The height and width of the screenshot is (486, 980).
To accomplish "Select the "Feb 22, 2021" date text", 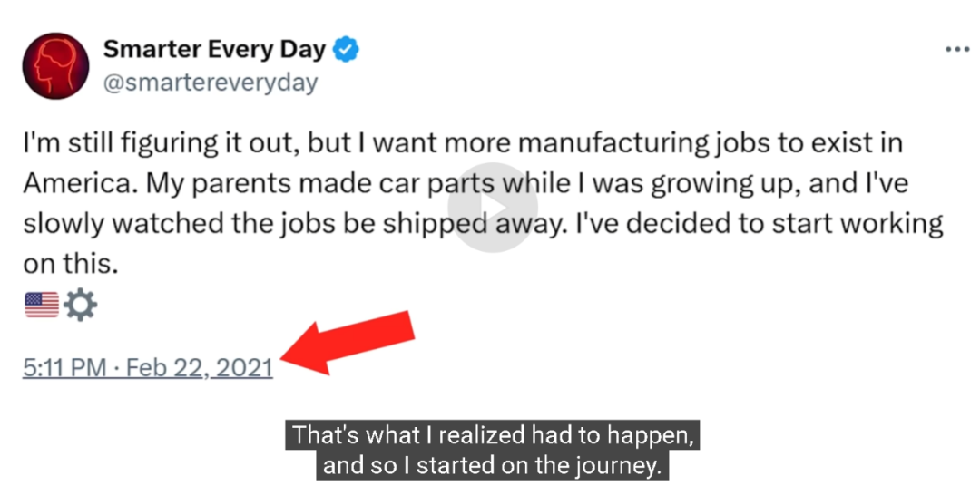I will 200,368.
